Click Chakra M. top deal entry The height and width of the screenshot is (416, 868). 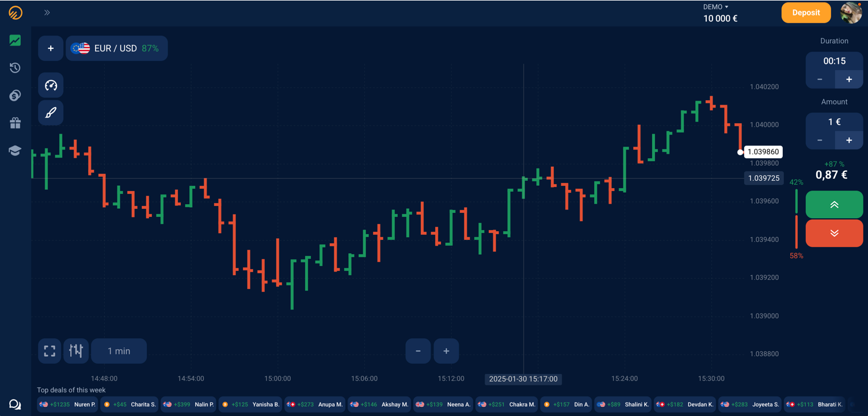507,404
